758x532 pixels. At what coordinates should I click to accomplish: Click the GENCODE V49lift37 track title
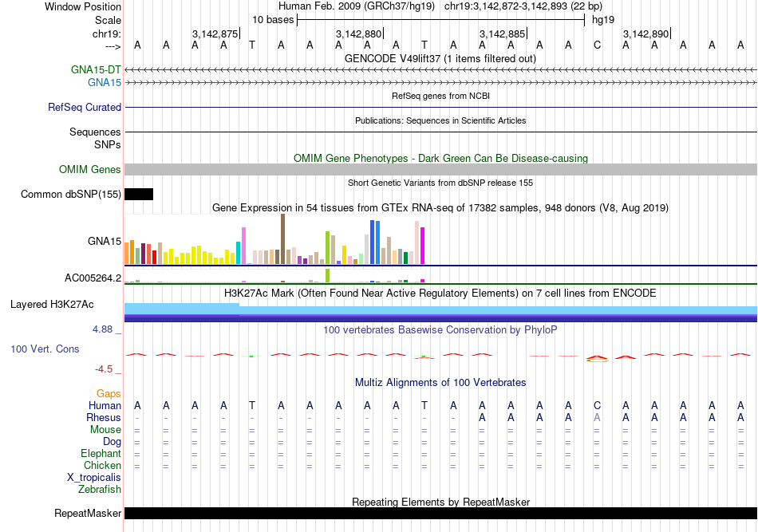pyautogui.click(x=440, y=58)
